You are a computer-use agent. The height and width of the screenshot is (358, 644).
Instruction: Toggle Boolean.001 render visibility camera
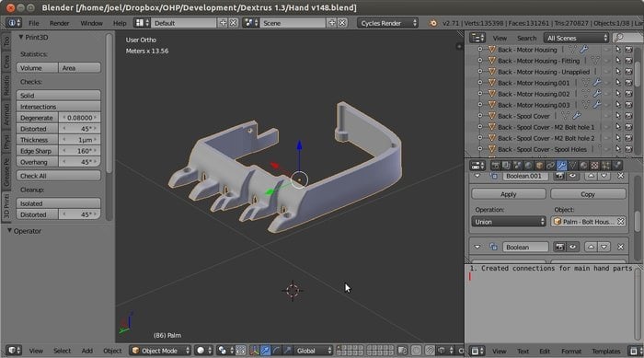click(x=559, y=176)
